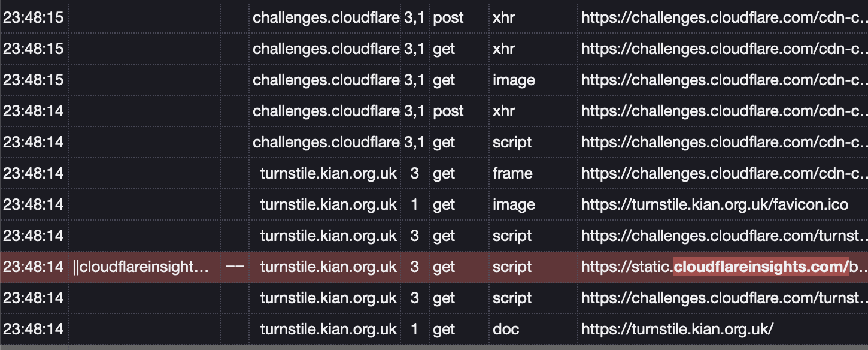
Task: Click the highlighted cloudflareinsights.com URL fragment
Action: [760, 267]
